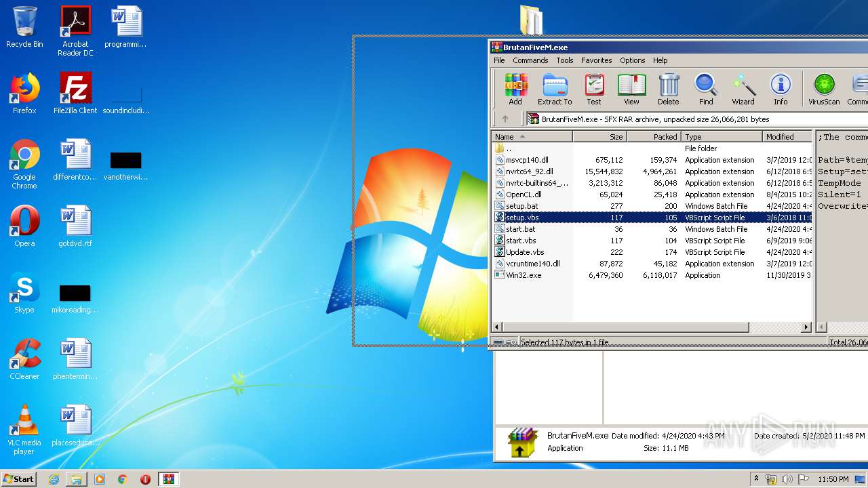This screenshot has height=488, width=868.
Task: Open the File menu
Action: tap(499, 60)
